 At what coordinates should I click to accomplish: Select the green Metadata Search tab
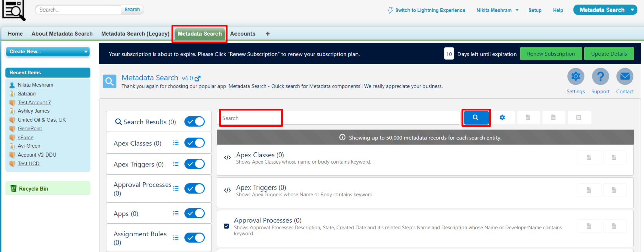point(200,34)
